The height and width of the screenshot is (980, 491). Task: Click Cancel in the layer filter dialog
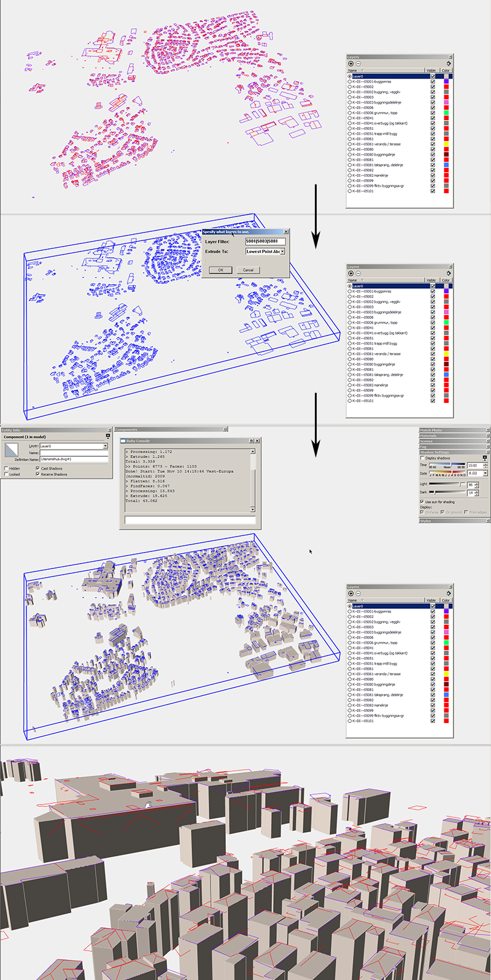pyautogui.click(x=248, y=270)
